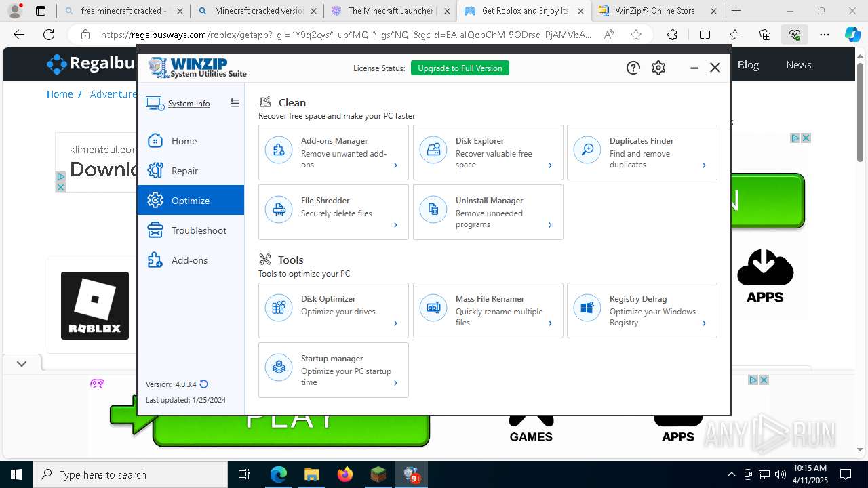Click the Disk Explorer icon
Screen dimensions: 868x488
(433, 150)
